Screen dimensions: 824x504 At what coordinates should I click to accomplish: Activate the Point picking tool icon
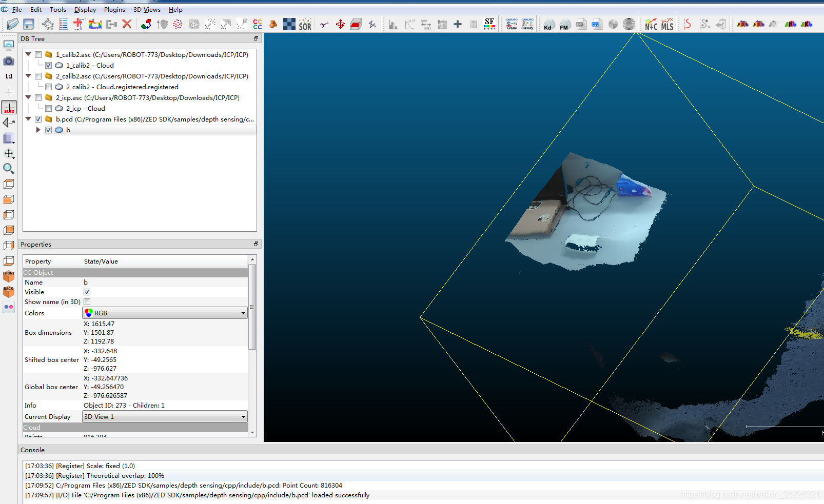pyautogui.click(x=48, y=24)
